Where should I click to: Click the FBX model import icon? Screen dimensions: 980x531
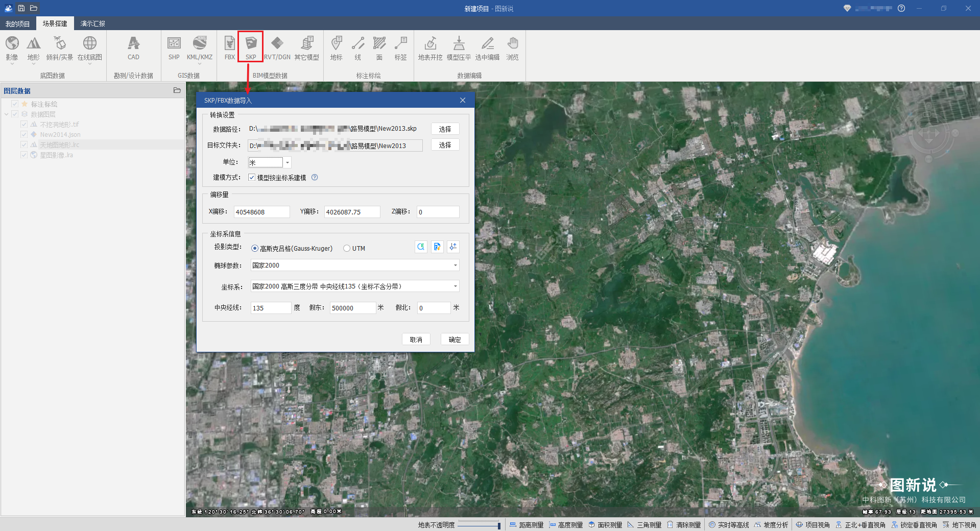[229, 48]
